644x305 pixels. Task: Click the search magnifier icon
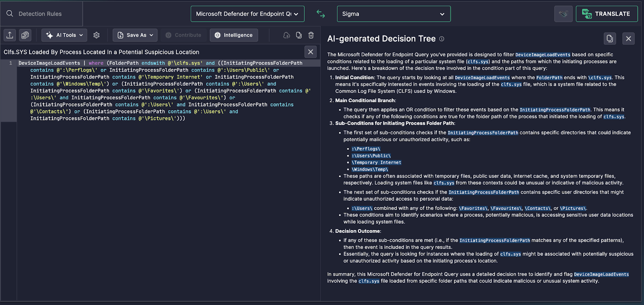10,14
